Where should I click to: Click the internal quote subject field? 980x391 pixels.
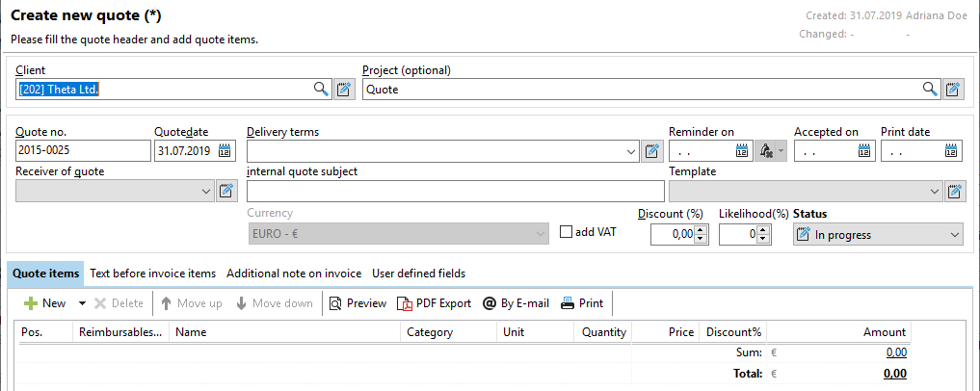click(x=455, y=191)
